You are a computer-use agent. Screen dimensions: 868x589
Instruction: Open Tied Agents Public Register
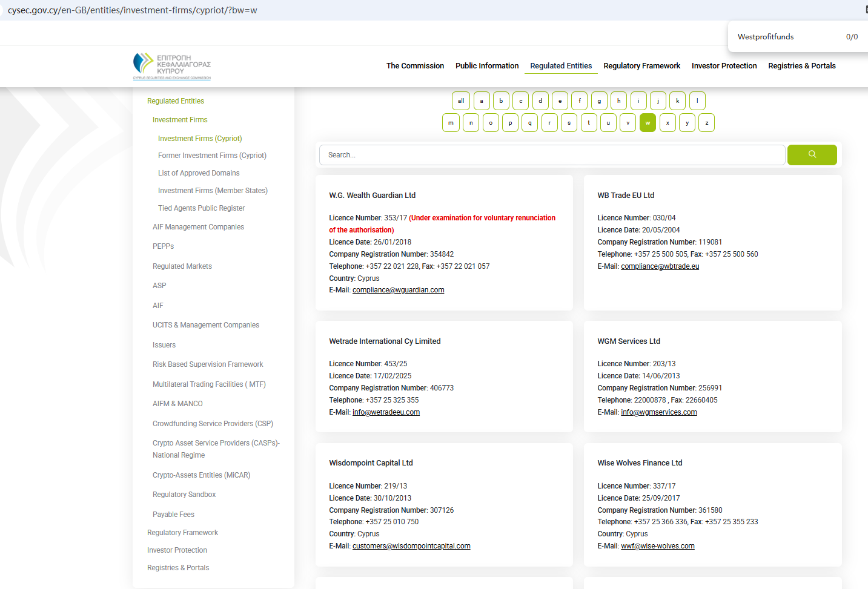[201, 208]
